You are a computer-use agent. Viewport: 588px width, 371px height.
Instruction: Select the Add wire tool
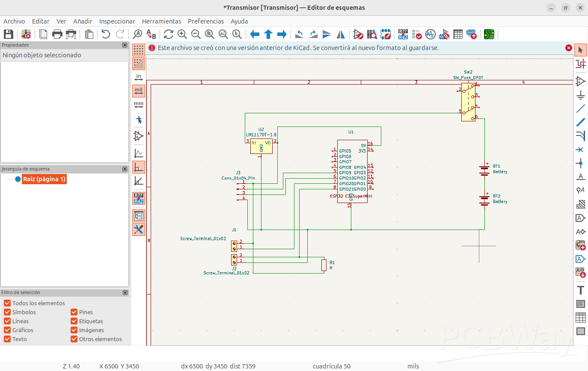(x=581, y=109)
